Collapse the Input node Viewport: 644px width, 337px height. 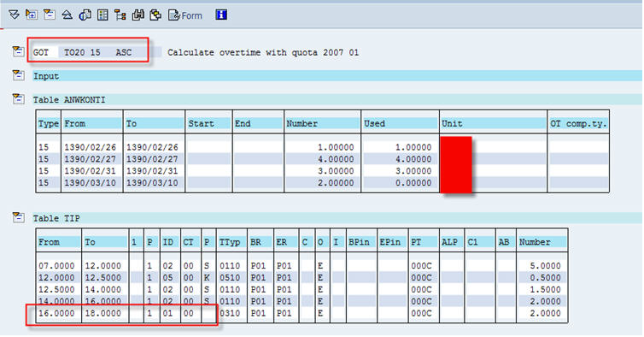tap(18, 75)
